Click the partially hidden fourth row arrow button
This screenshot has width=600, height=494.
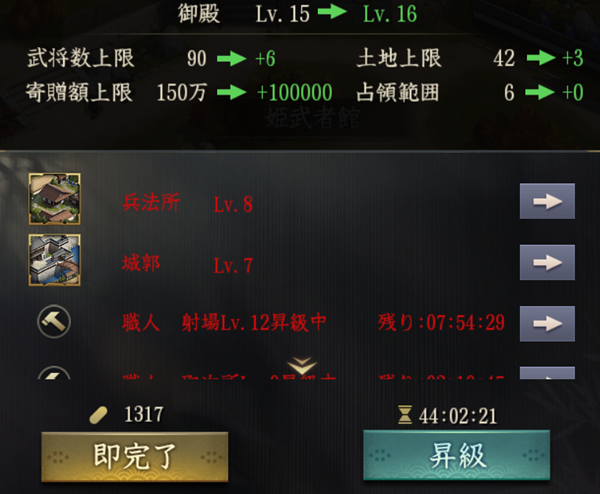coord(547,373)
